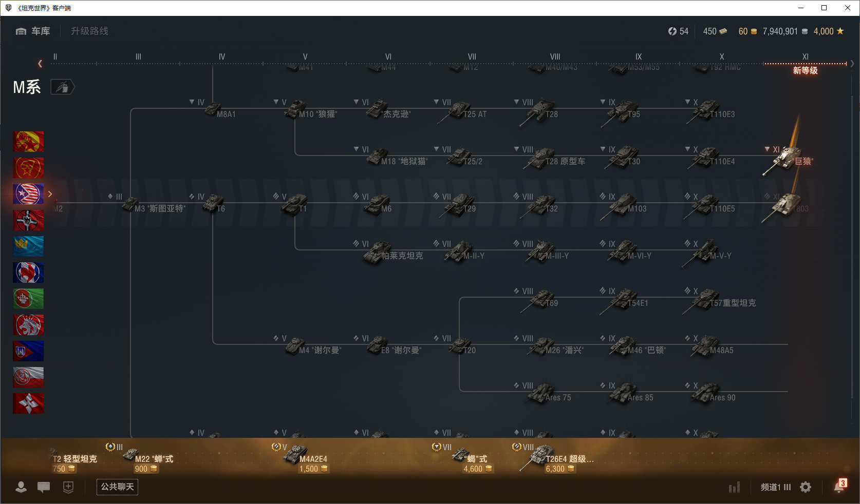This screenshot has width=860, height=504.
Task: Select the German nation flag
Action: click(28, 220)
